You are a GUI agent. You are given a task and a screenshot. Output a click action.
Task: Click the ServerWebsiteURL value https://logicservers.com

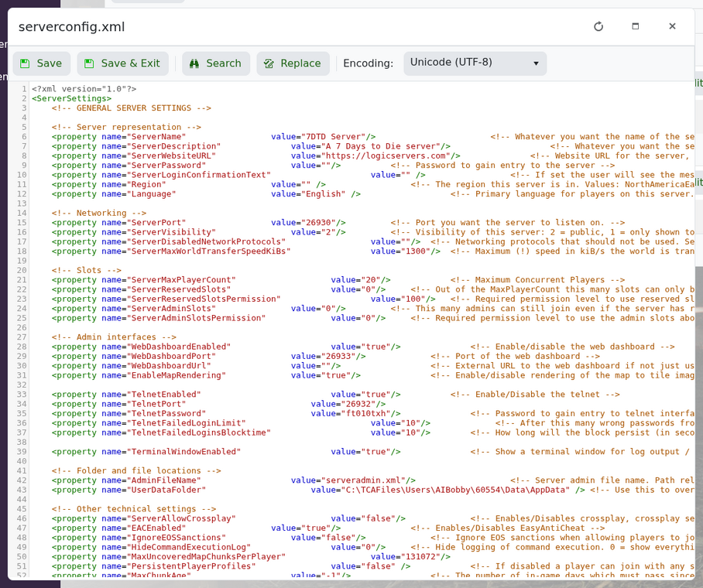pyautogui.click(x=386, y=156)
